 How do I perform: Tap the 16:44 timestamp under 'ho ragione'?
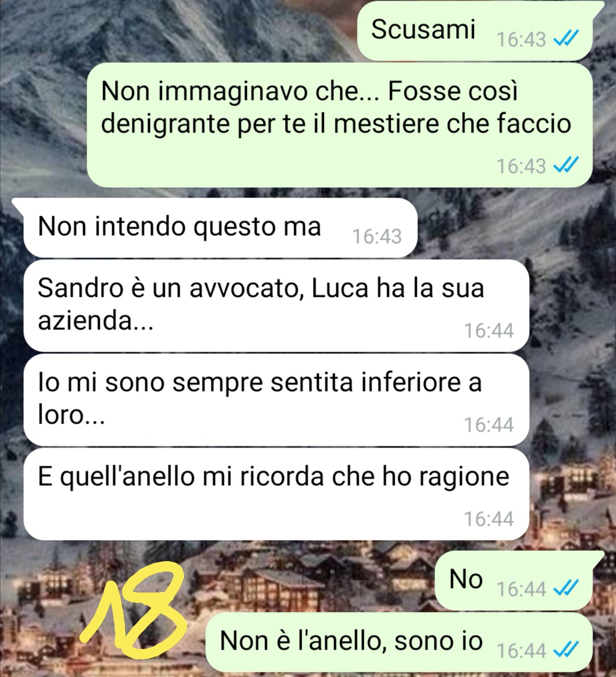click(489, 519)
